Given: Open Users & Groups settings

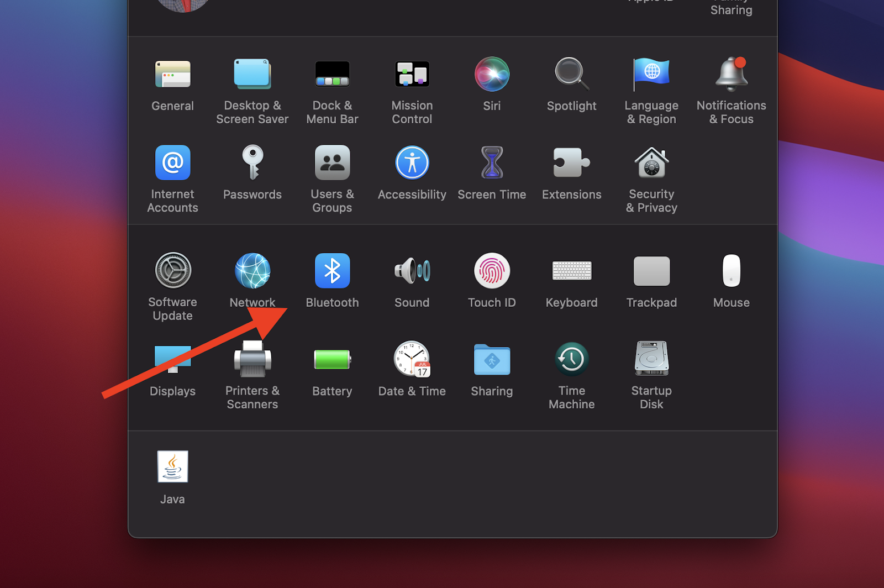Looking at the screenshot, I should (332, 162).
